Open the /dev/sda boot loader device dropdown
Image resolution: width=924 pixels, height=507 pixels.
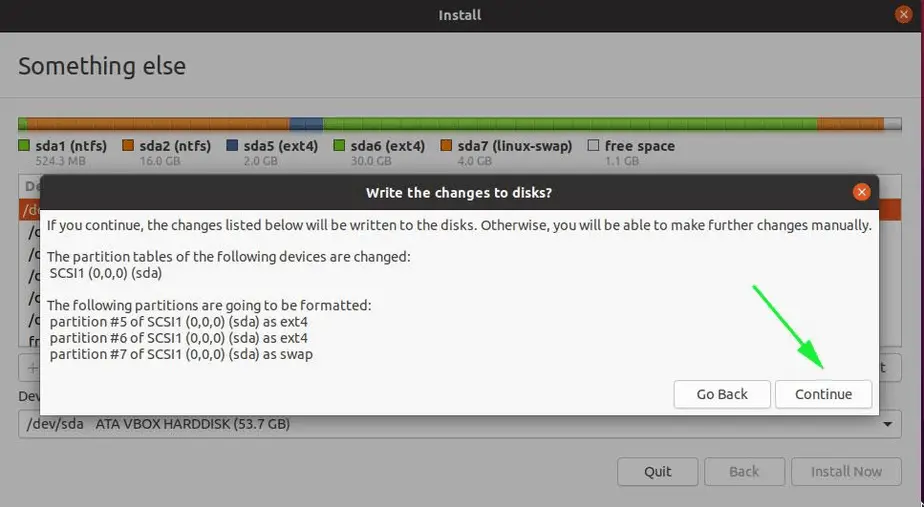tap(460, 424)
